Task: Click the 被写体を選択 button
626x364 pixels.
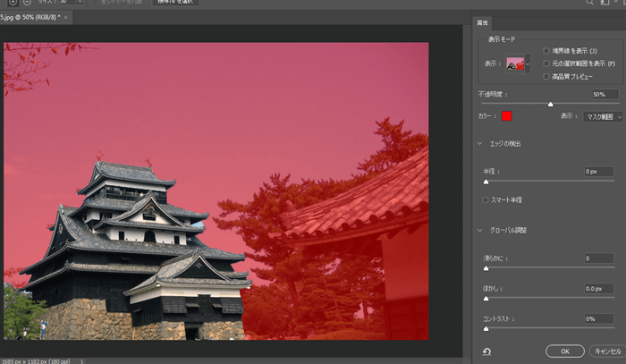Action: pos(175,2)
